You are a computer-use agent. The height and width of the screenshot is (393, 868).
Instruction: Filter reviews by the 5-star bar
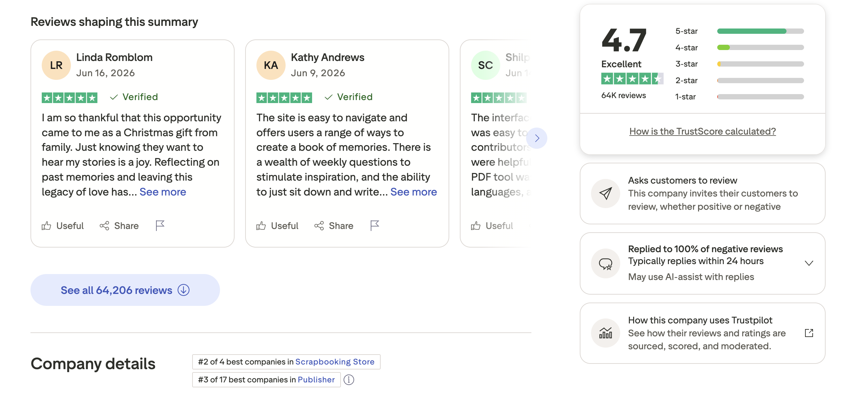739,31
